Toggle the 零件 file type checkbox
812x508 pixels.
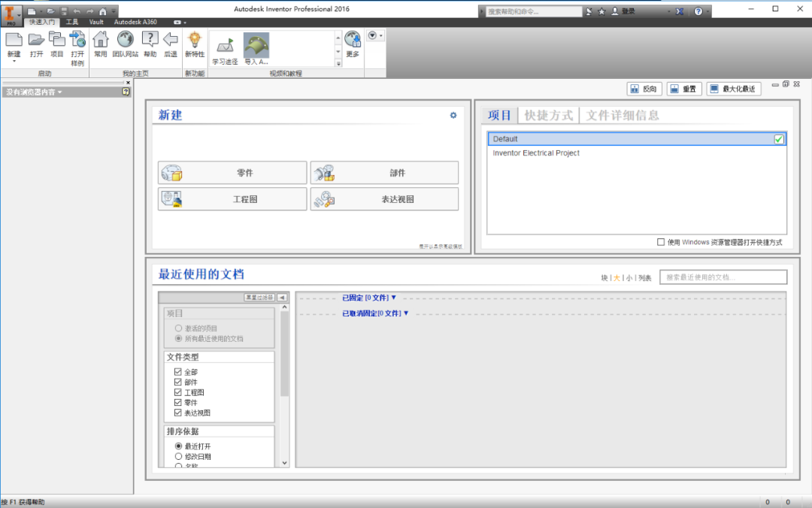click(177, 402)
